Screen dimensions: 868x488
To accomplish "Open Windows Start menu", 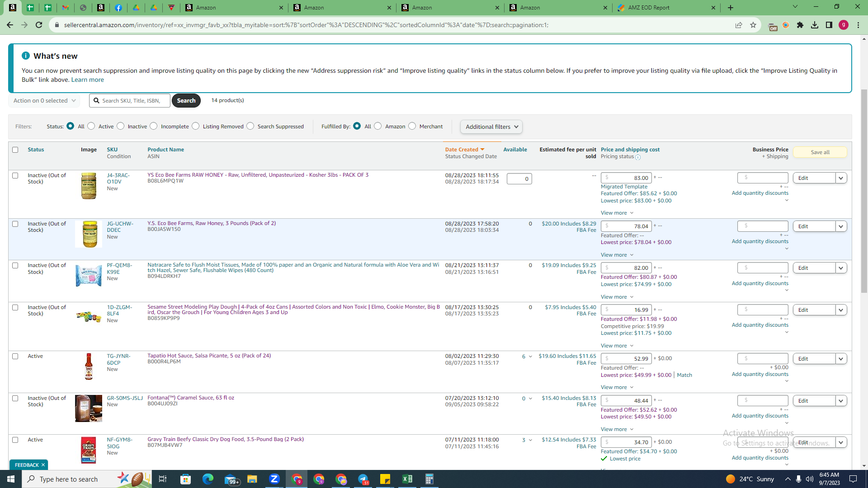I will [11, 479].
